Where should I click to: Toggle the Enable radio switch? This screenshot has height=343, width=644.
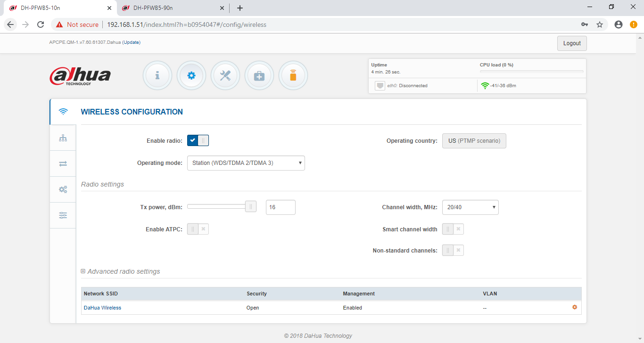(198, 140)
